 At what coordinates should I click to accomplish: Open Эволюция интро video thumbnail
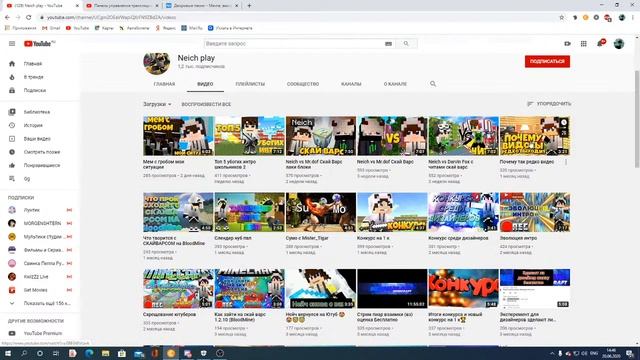[535, 212]
